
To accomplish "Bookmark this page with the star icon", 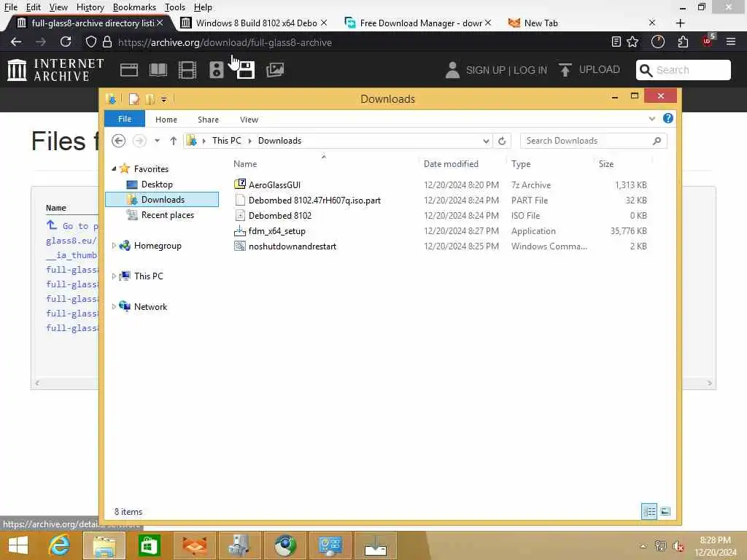I will click(x=632, y=42).
